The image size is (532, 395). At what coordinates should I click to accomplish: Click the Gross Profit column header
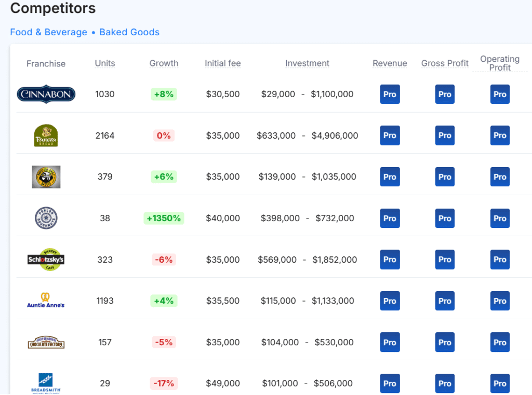click(445, 63)
